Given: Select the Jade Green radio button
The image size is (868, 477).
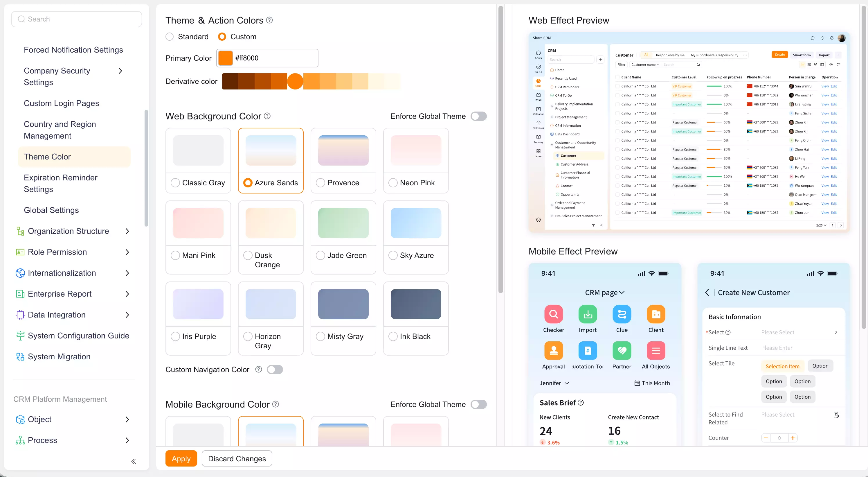Looking at the screenshot, I should 320,255.
